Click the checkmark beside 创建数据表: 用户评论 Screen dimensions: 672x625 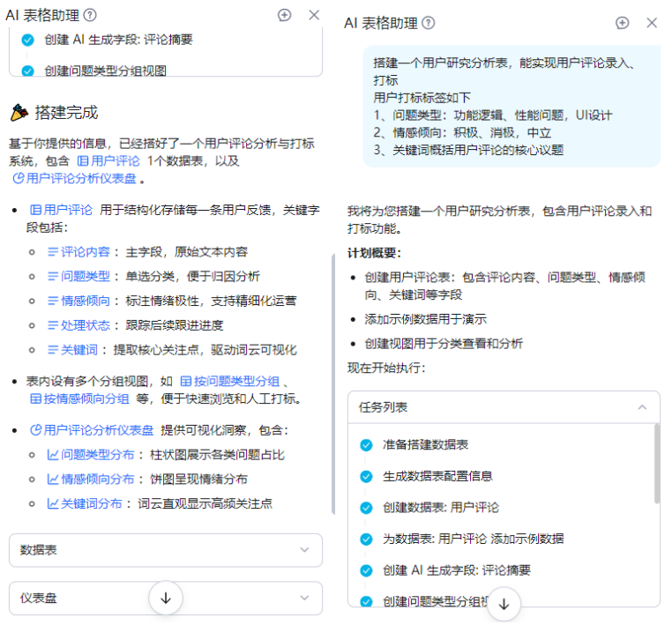tap(366, 508)
